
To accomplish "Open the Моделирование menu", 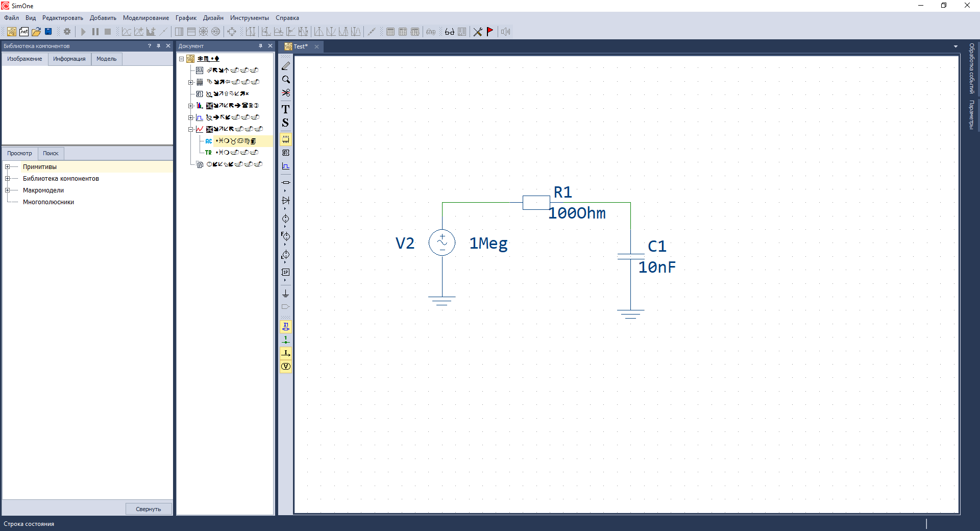I will coord(145,18).
